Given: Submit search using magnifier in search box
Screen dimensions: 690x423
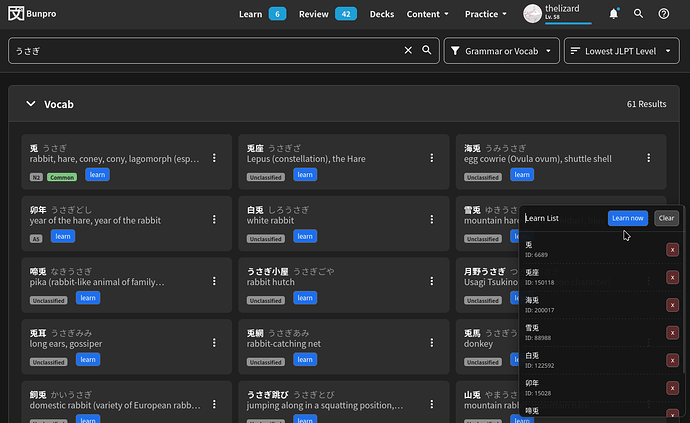Looking at the screenshot, I should [x=427, y=50].
